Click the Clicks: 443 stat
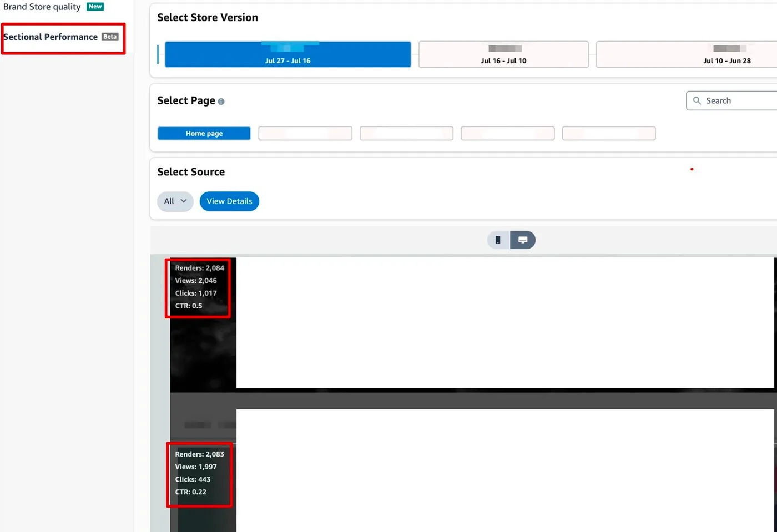The image size is (777, 532). pos(193,479)
